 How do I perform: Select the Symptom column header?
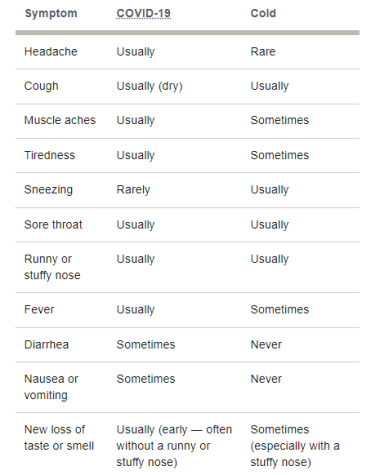point(51,13)
